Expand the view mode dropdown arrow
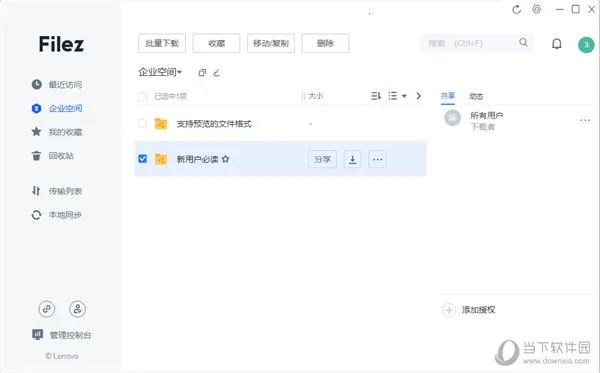The width and height of the screenshot is (600, 373). point(404,96)
